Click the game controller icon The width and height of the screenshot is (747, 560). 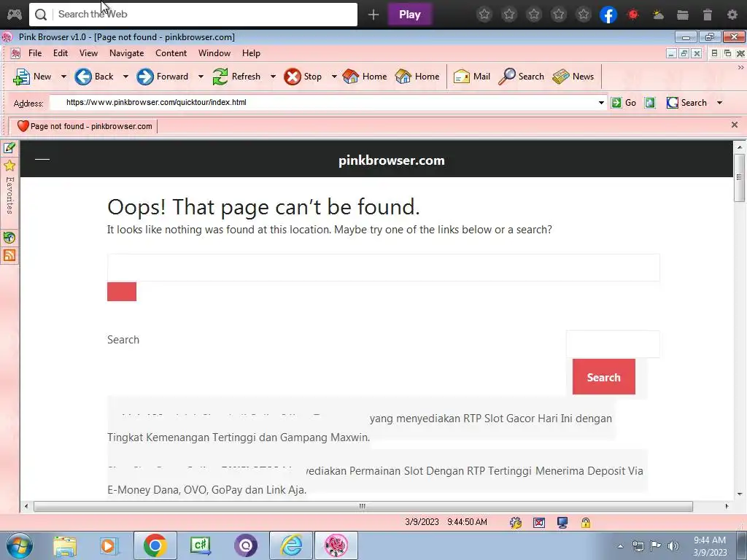click(x=14, y=15)
